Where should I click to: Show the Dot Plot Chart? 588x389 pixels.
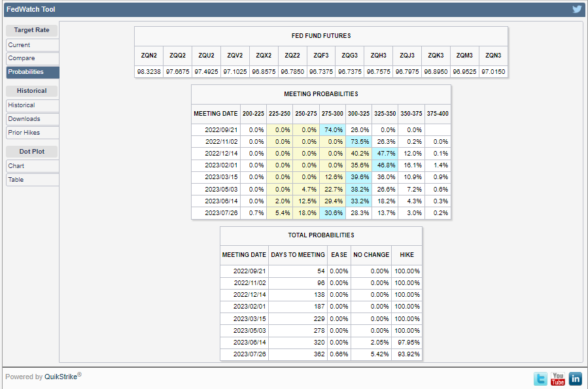click(x=33, y=166)
